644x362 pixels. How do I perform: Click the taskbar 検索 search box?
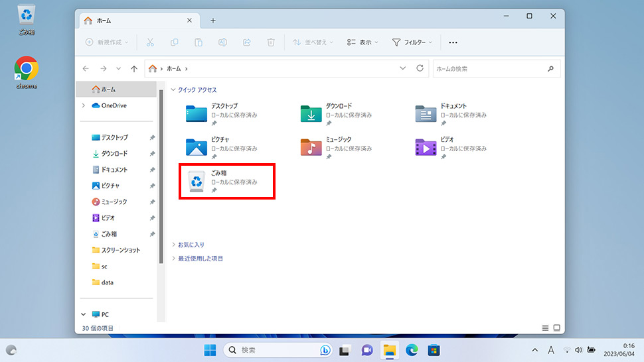278,350
